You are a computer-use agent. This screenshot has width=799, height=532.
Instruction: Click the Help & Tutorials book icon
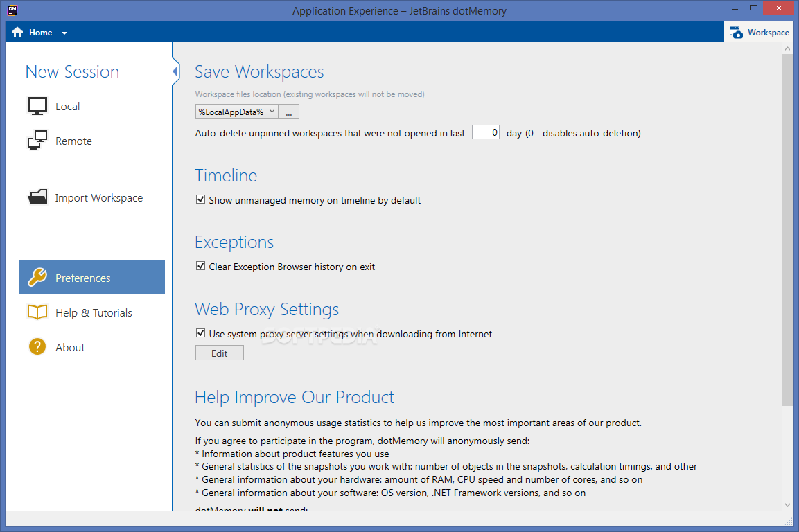[x=37, y=312]
